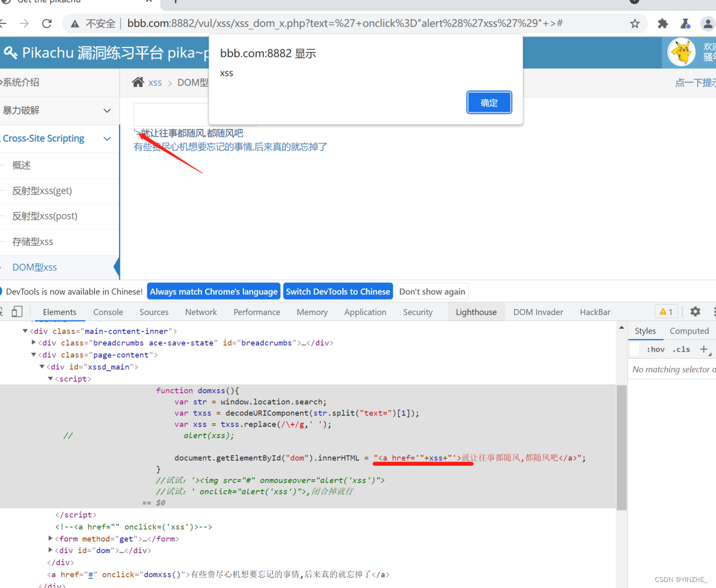This screenshot has height=588, width=716.
Task: Toggle the :hov element state button
Action: point(655,349)
